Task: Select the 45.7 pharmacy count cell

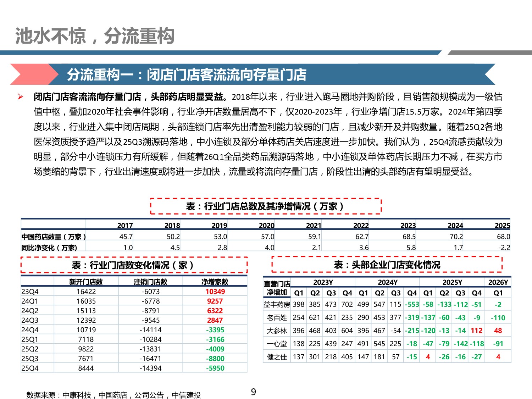Action: point(126,237)
